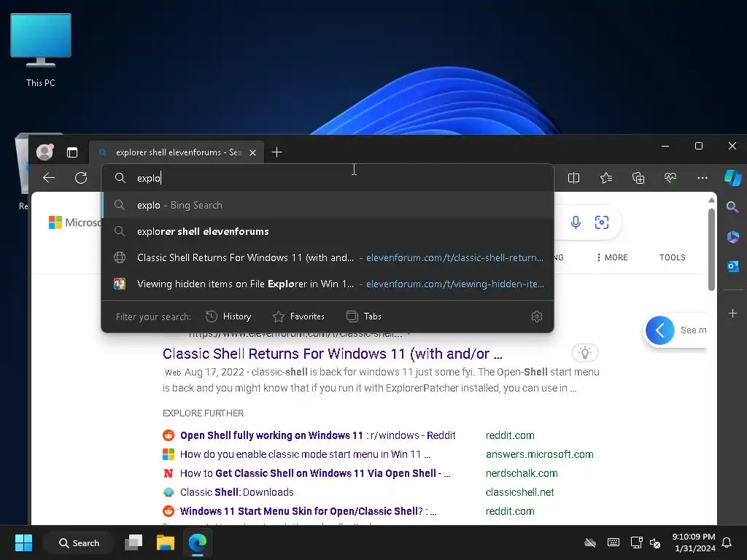Filter the search by History
The height and width of the screenshot is (560, 747).
click(x=228, y=316)
